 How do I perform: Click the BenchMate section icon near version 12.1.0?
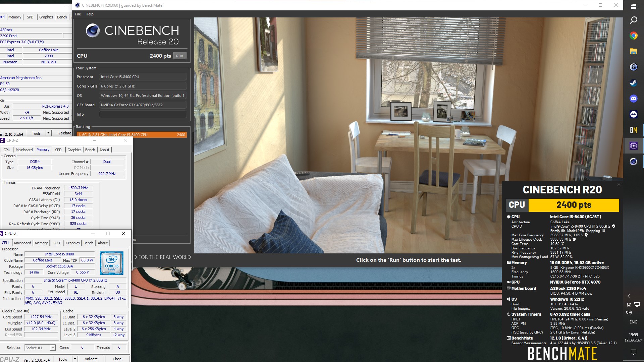[508, 338]
